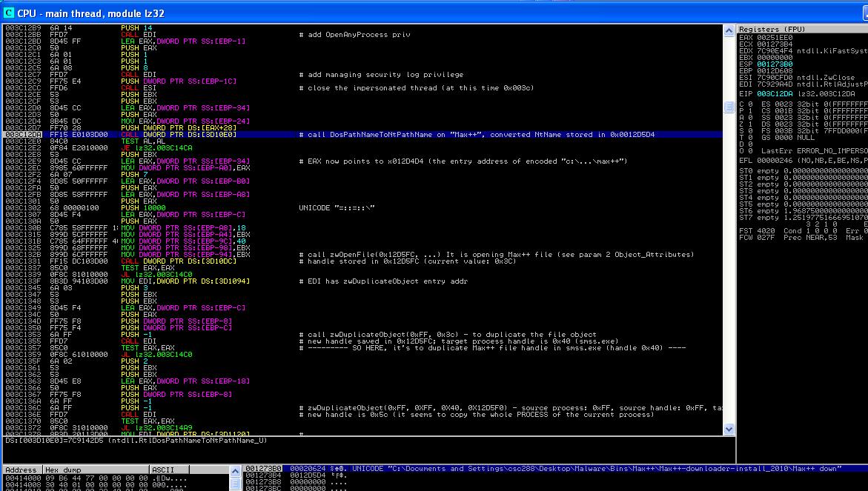Image resolution: width=868 pixels, height=491 pixels.
Task: Select the P flag in the registers pane
Action: (x=745, y=110)
